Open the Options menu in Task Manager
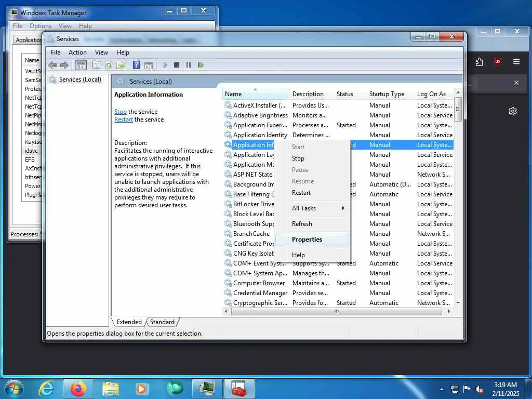532x399 pixels. click(41, 26)
